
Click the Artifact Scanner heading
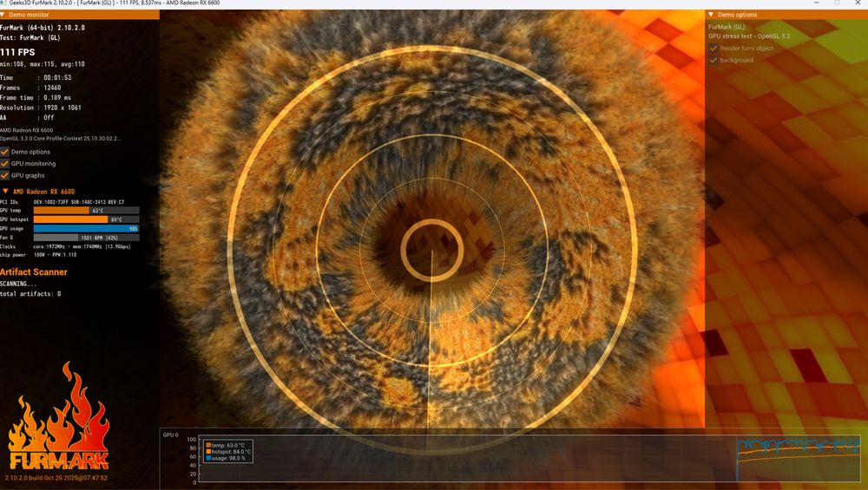[x=34, y=272]
